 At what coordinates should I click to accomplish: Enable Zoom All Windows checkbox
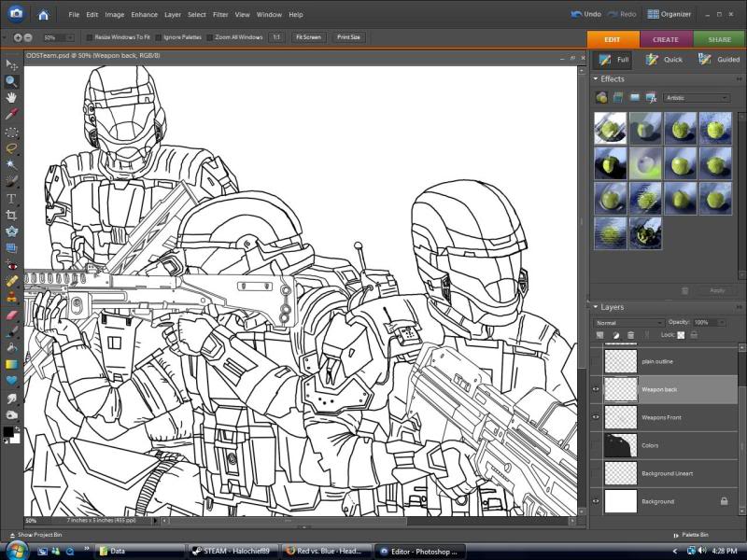pos(209,37)
